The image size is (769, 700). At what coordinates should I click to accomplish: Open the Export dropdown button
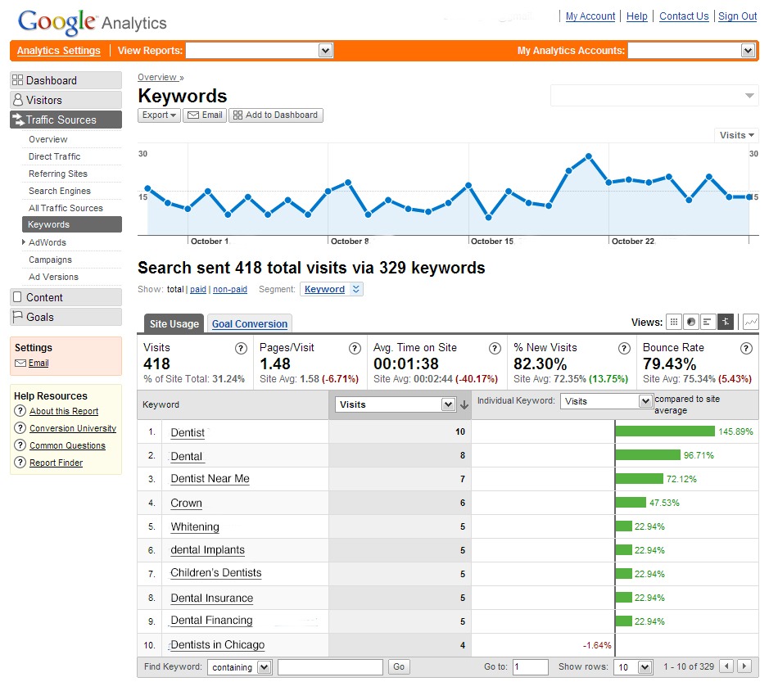[x=159, y=115]
